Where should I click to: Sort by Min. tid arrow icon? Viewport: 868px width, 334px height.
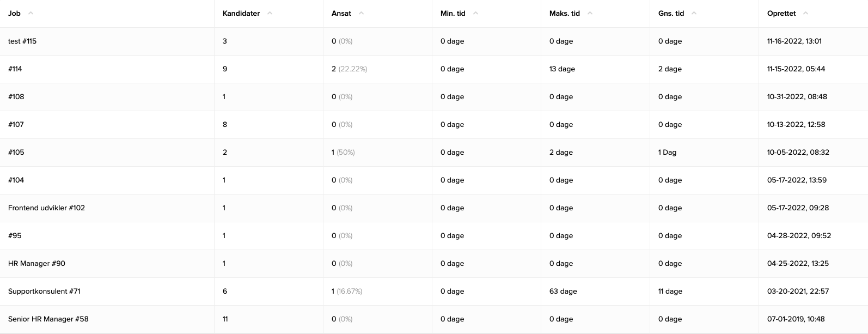point(475,13)
